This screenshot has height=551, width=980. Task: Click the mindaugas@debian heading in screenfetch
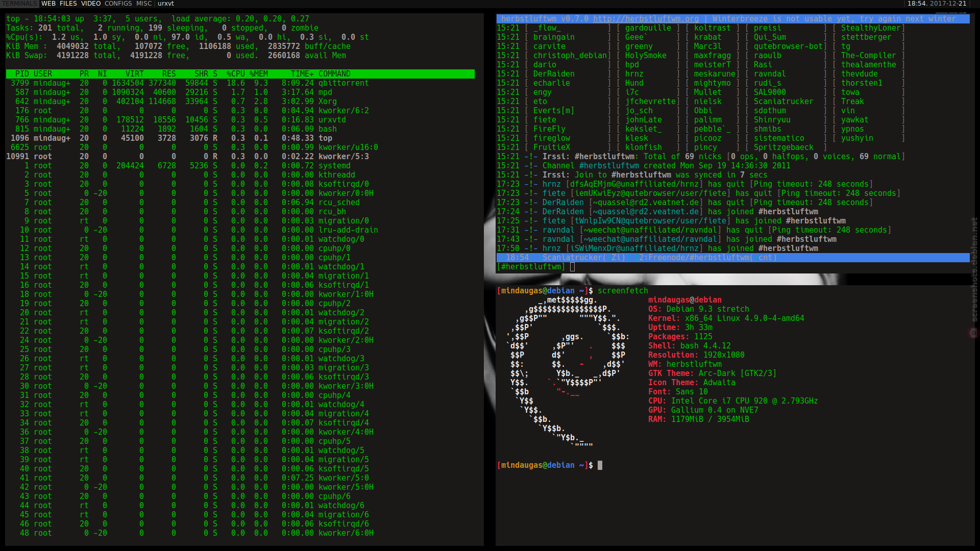pos(685,300)
